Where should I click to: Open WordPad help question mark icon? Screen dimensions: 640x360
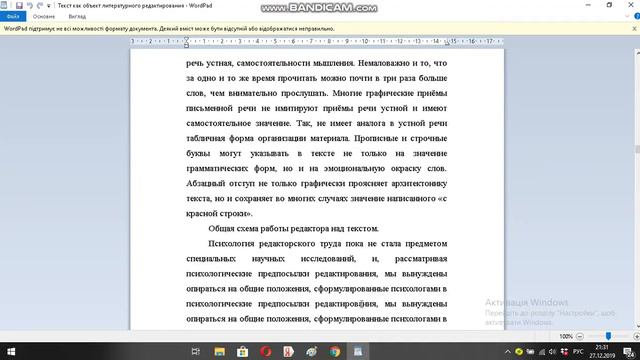click(637, 16)
